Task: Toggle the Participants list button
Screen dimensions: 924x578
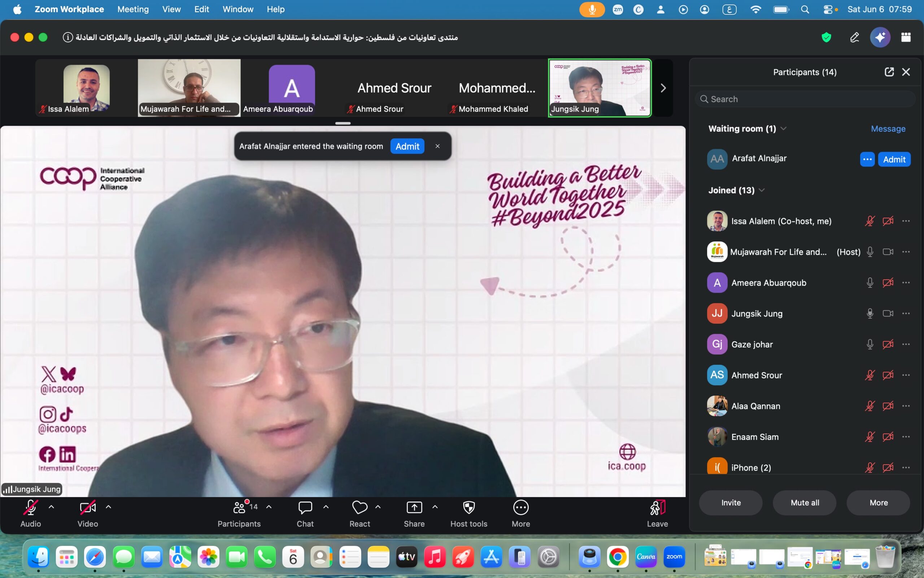Action: (239, 514)
